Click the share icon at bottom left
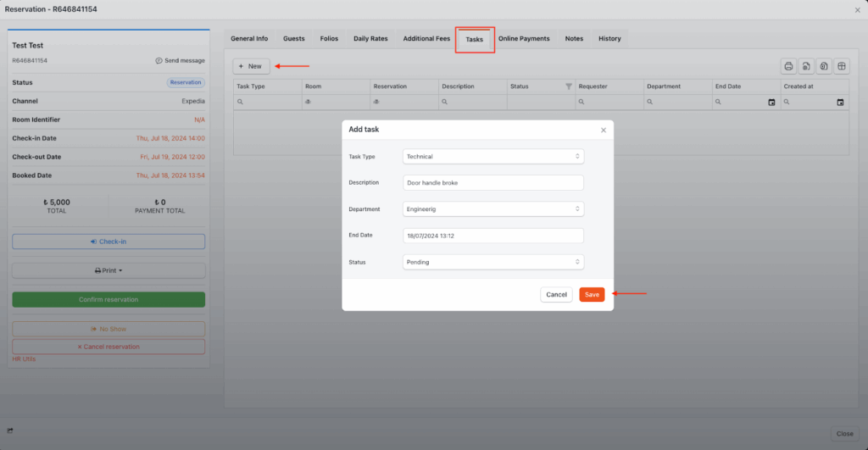Screen dimensions: 868x450 11,432
